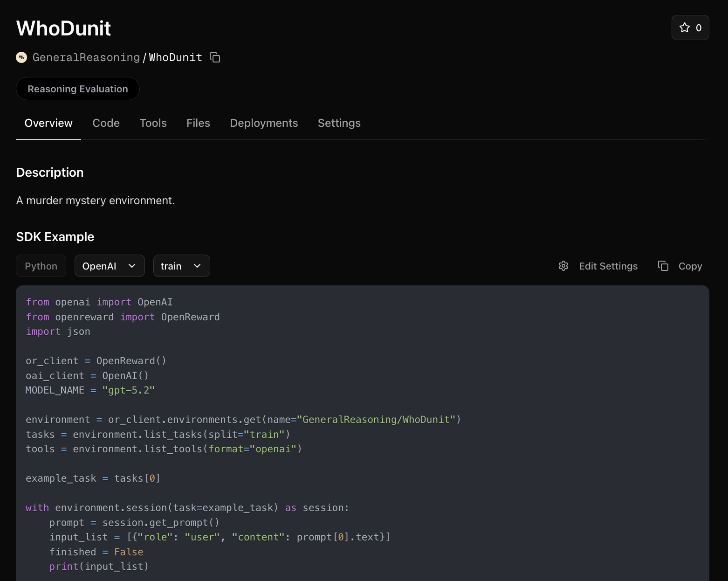The image size is (728, 581).
Task: Click the 'print(input_list)' code line
Action: click(99, 567)
